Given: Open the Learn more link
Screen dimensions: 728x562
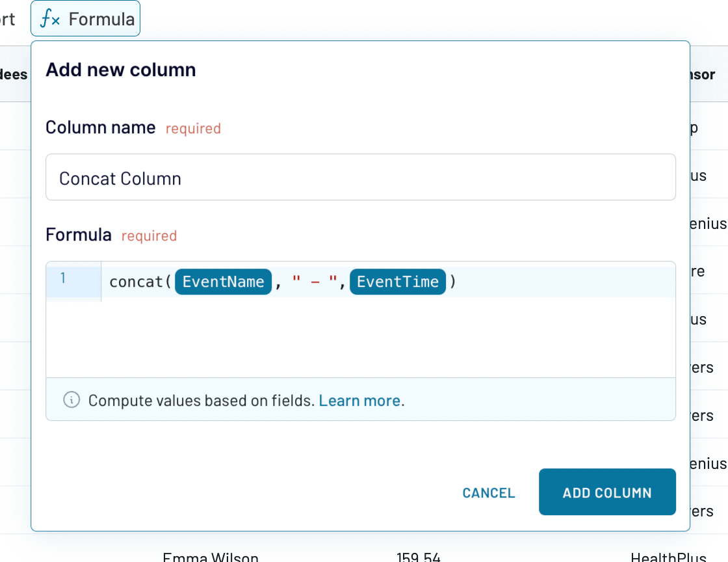Looking at the screenshot, I should pos(360,401).
